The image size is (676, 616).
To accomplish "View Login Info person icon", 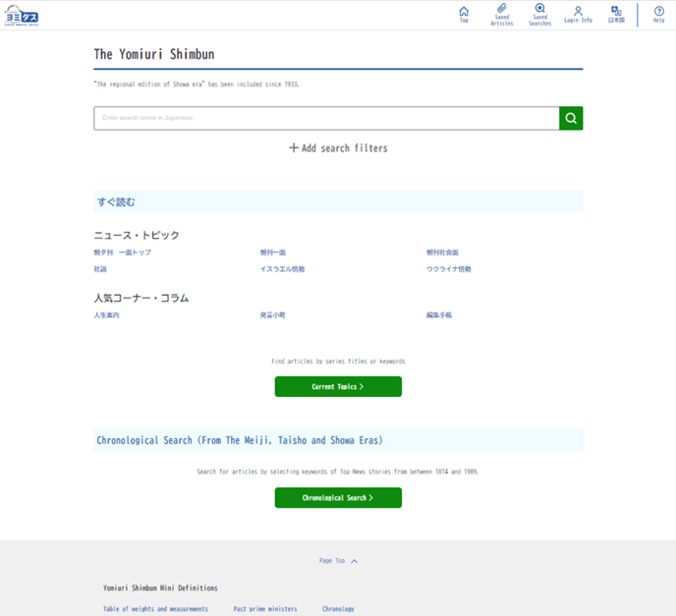I will (578, 12).
